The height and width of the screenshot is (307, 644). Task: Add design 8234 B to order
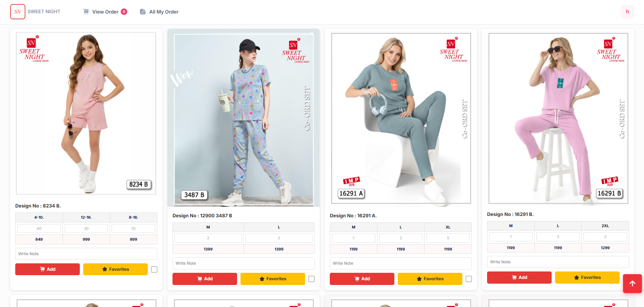47,269
